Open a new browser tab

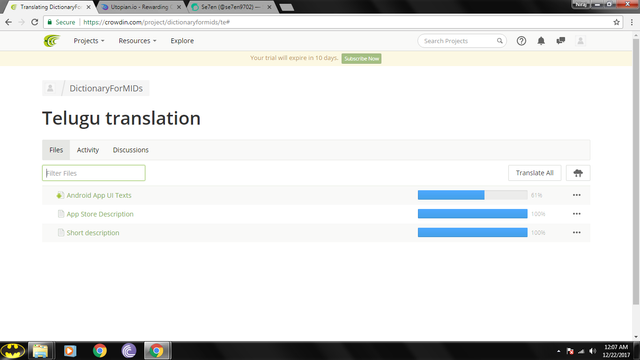pyautogui.click(x=287, y=7)
